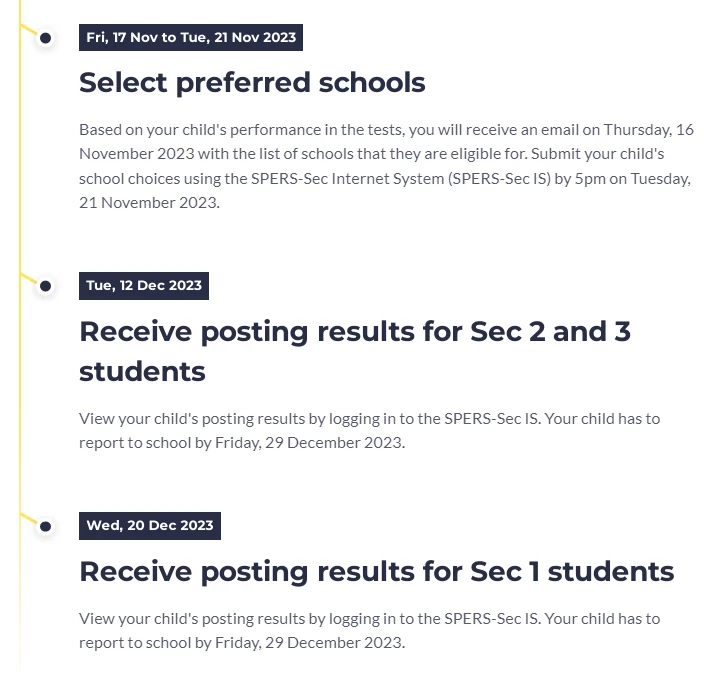Click the yellow connector leading to the 20 Dec dot
704x689 pixels.
[x=29, y=518]
